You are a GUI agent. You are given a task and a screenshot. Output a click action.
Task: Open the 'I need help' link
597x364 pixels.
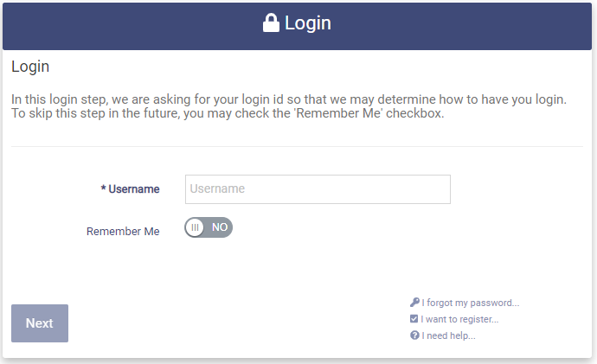(448, 335)
